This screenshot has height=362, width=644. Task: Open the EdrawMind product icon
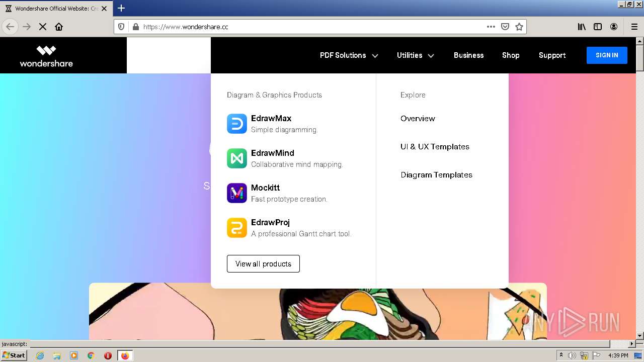237,158
